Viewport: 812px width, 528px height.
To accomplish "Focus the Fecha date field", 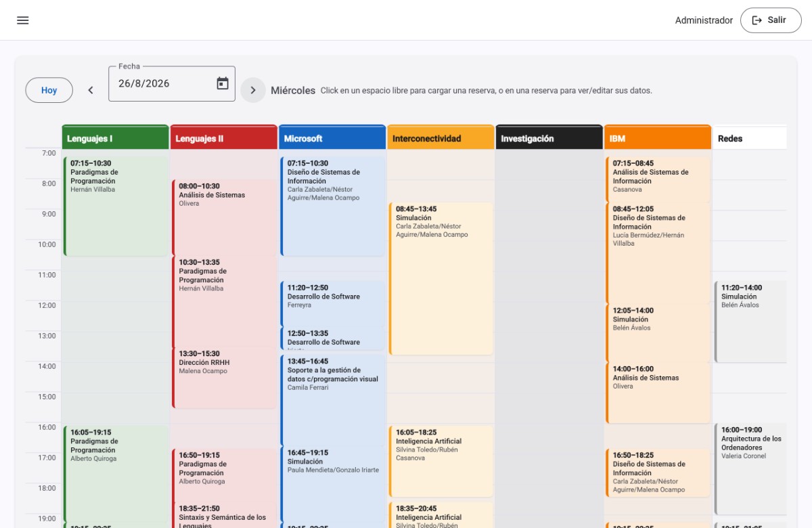I will tap(172, 84).
